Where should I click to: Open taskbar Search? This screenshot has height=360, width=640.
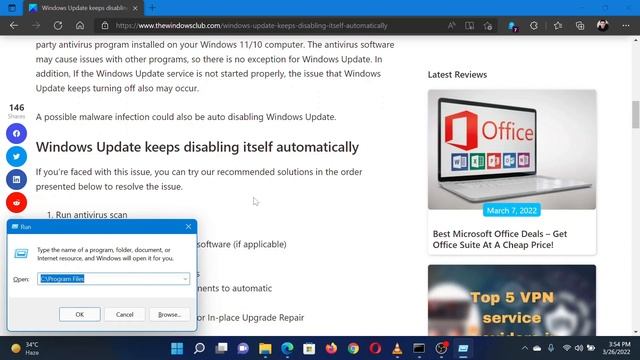(x=199, y=349)
